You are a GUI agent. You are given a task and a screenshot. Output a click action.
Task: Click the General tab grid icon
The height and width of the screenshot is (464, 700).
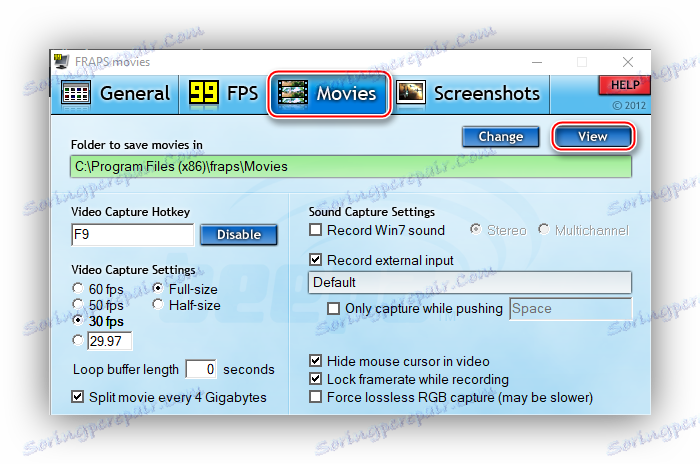[76, 93]
